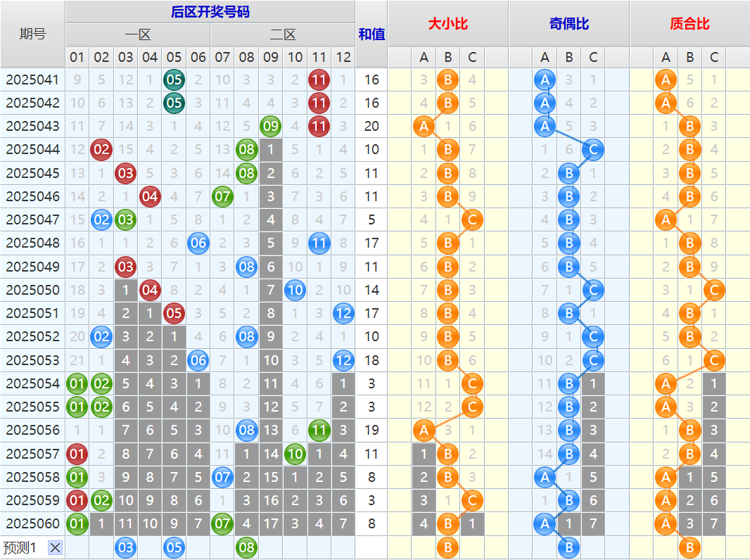Click the 质合比 column header
Screen dimensions: 750x560
click(x=689, y=23)
